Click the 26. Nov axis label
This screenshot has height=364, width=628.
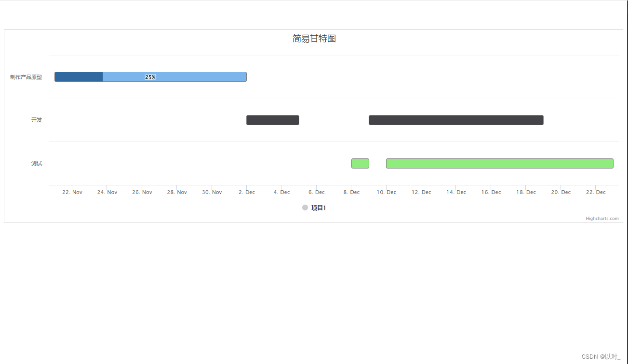pos(142,192)
